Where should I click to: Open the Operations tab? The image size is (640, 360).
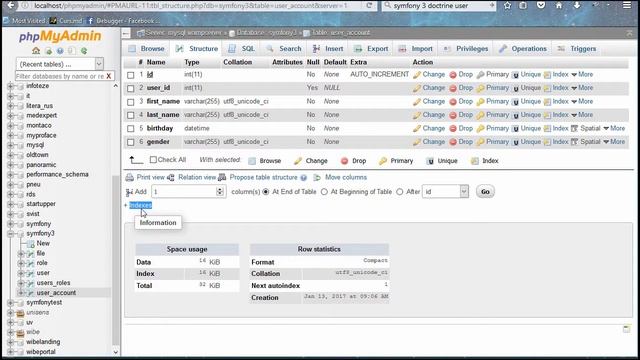(523, 49)
